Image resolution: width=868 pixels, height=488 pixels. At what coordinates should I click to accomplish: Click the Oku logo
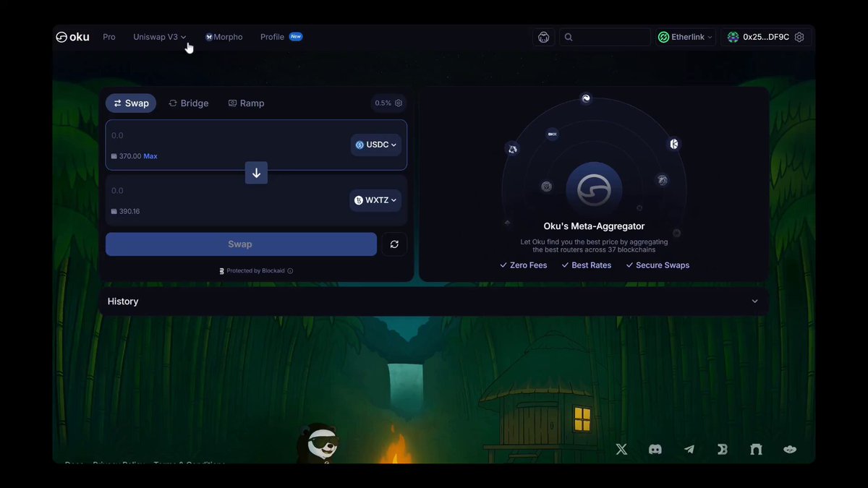tap(72, 37)
